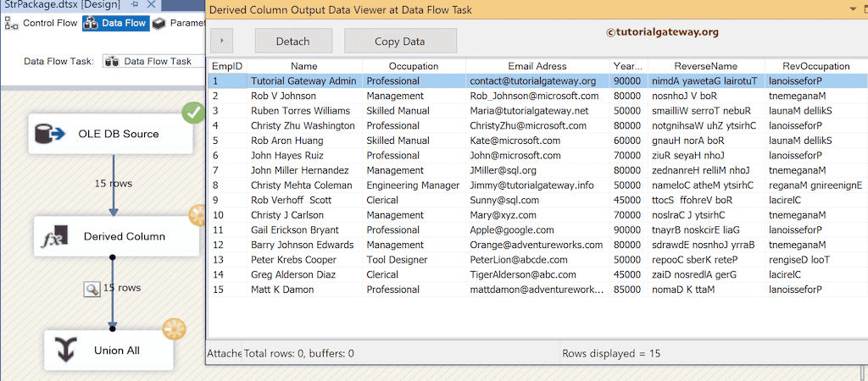Click the contact@tutorialgateway.org email cell

[537, 80]
